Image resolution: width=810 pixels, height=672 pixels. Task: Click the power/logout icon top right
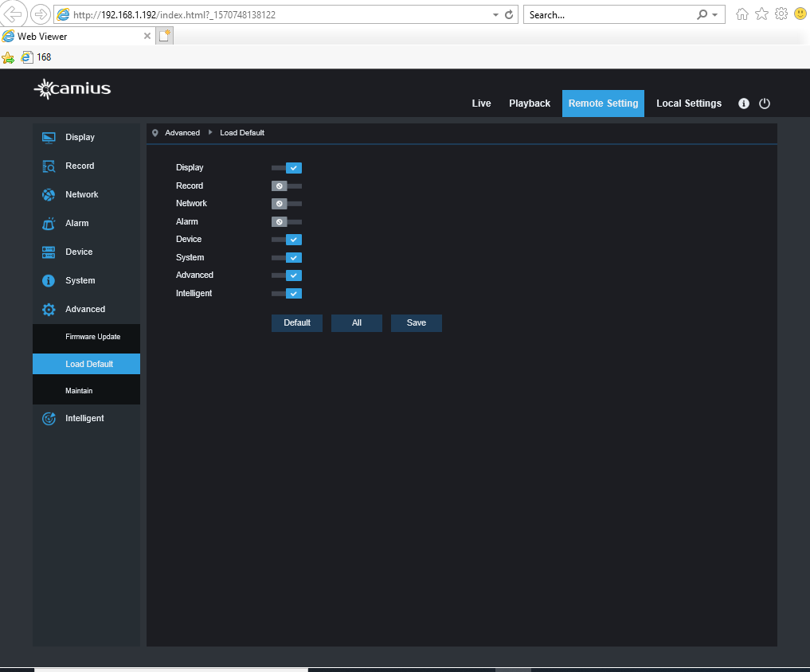coord(765,104)
